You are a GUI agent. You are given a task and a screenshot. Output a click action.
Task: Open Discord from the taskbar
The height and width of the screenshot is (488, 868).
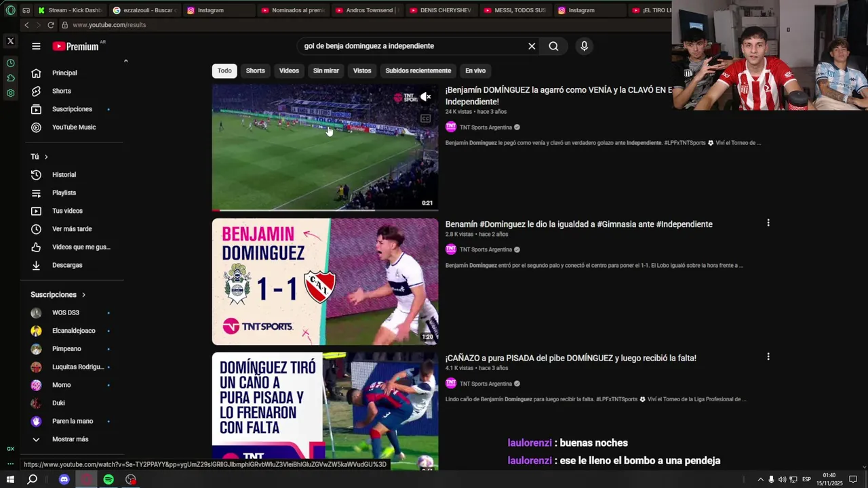[64, 479]
